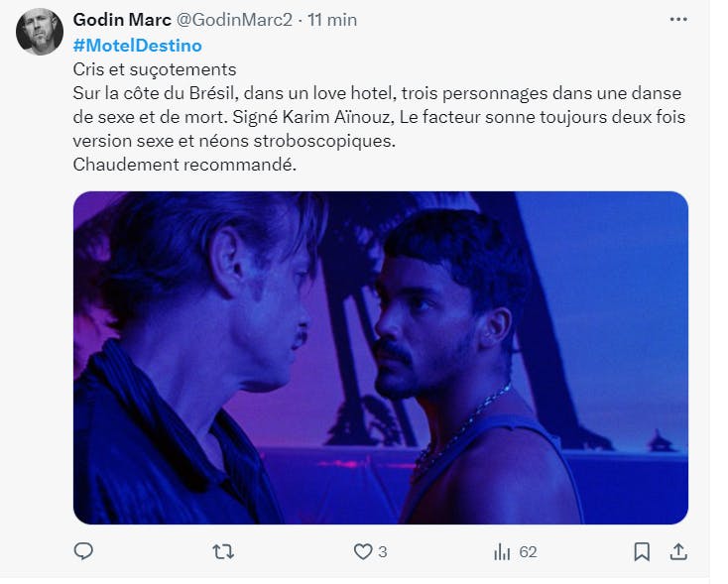Open the @GodinMarc2 handle link

[x=234, y=20]
